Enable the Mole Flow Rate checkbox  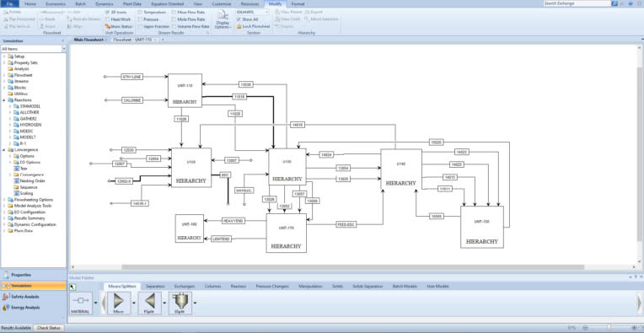[x=174, y=19]
